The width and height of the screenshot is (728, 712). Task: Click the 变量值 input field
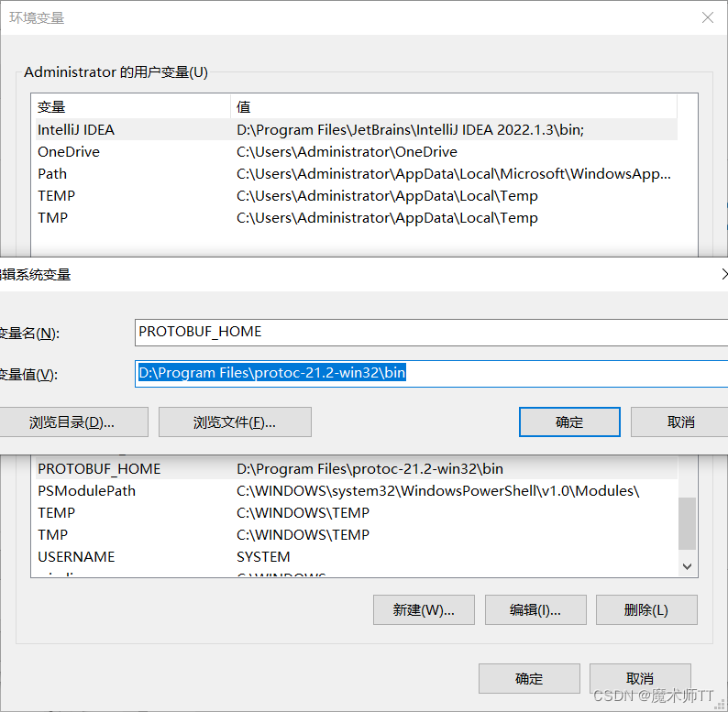431,374
